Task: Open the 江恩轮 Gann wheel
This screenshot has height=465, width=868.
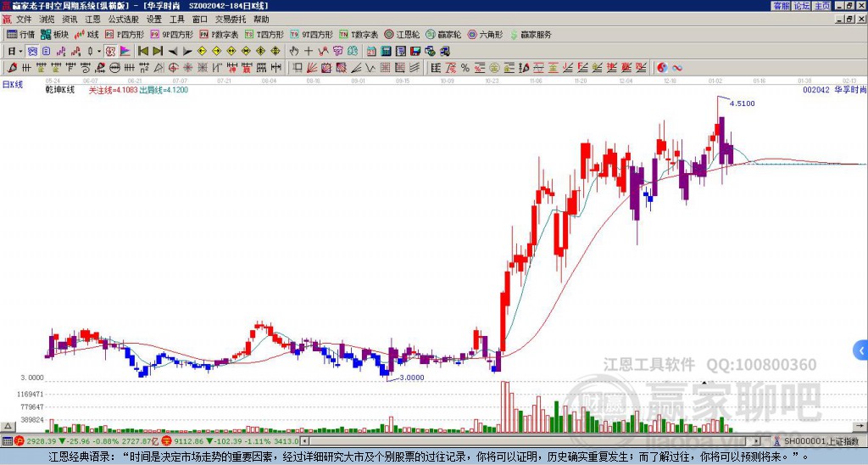Action: click(402, 34)
